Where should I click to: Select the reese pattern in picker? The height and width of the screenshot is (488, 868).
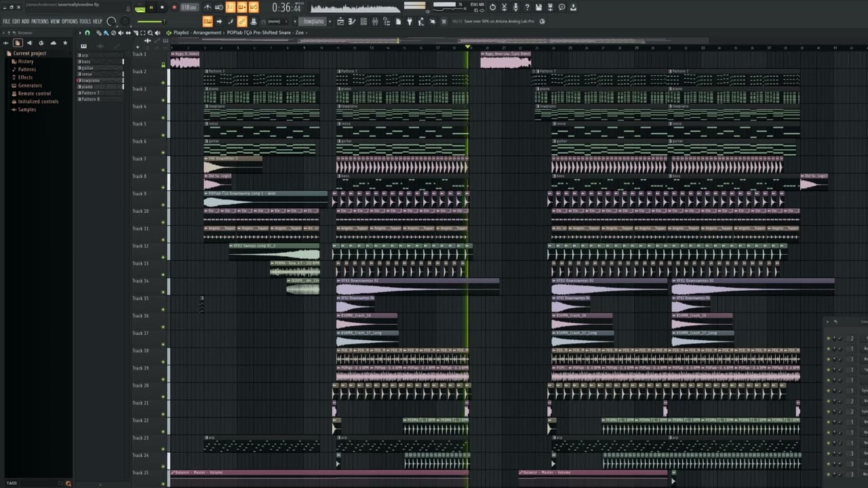(100, 74)
